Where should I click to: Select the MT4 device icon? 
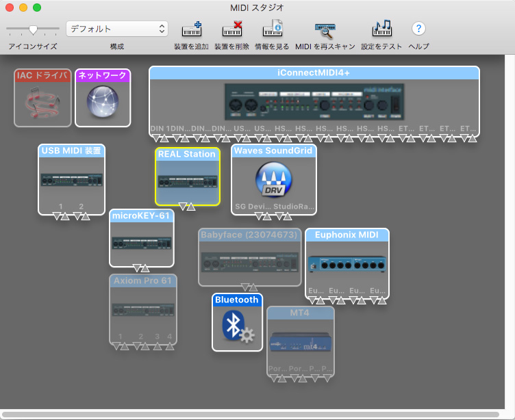[x=300, y=341]
